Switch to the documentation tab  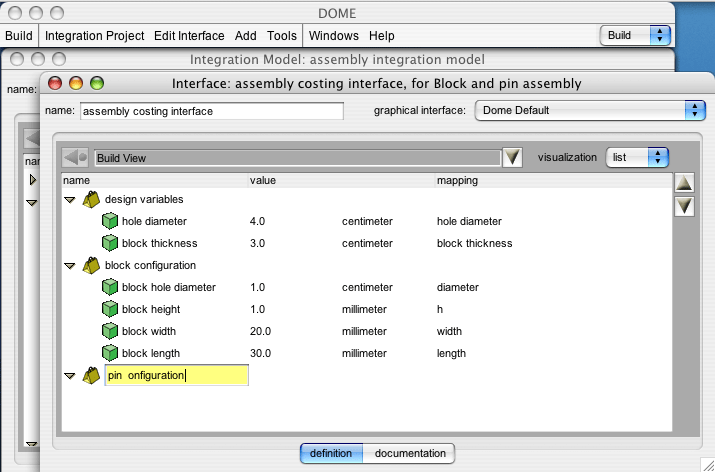click(409, 453)
